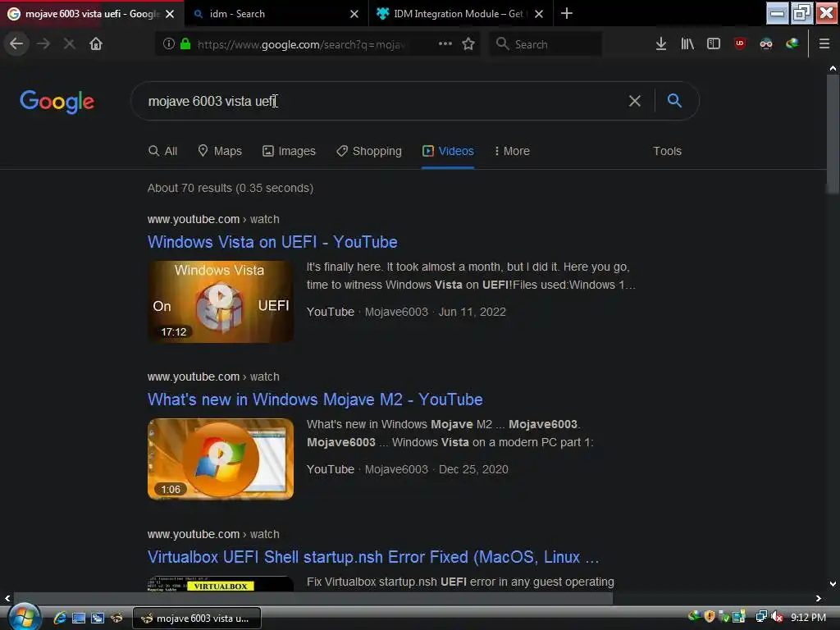Open What's new in Windows Mojave M2 link
Viewport: 840px width, 630px height.
tap(315, 399)
